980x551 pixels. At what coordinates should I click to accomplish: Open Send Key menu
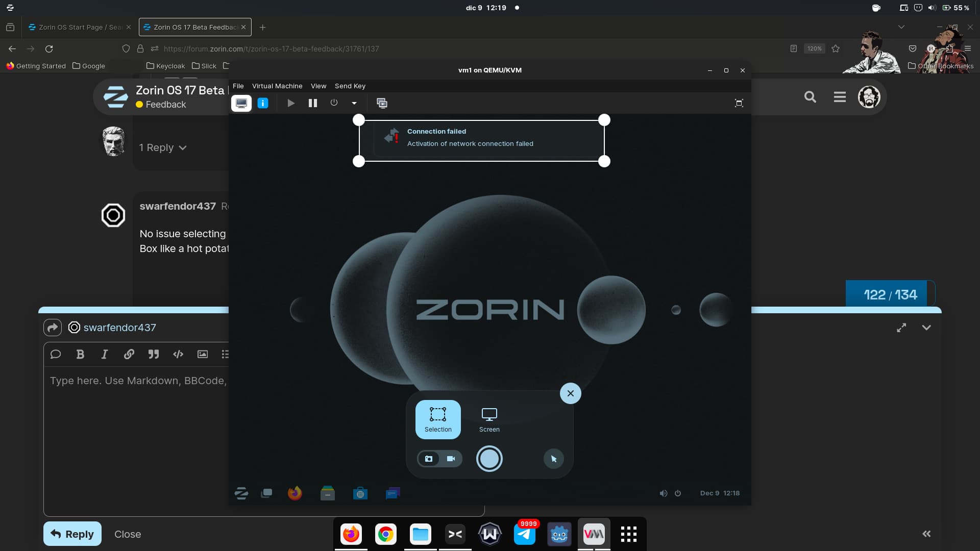[x=350, y=86]
